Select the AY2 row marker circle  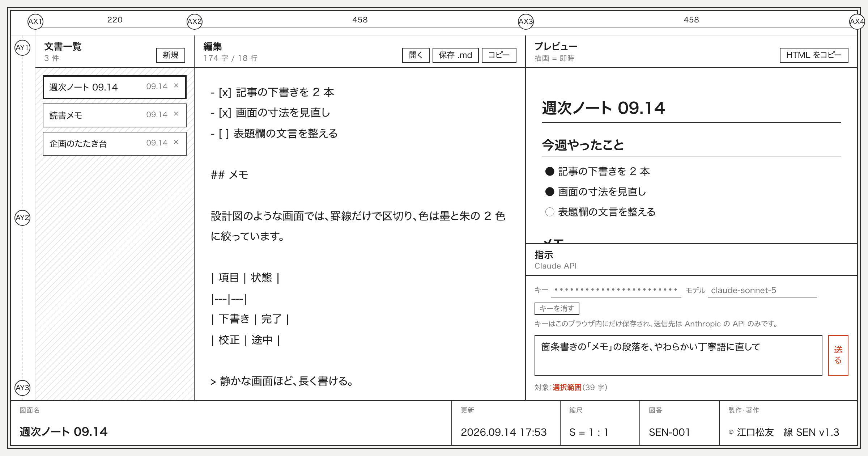coord(22,218)
